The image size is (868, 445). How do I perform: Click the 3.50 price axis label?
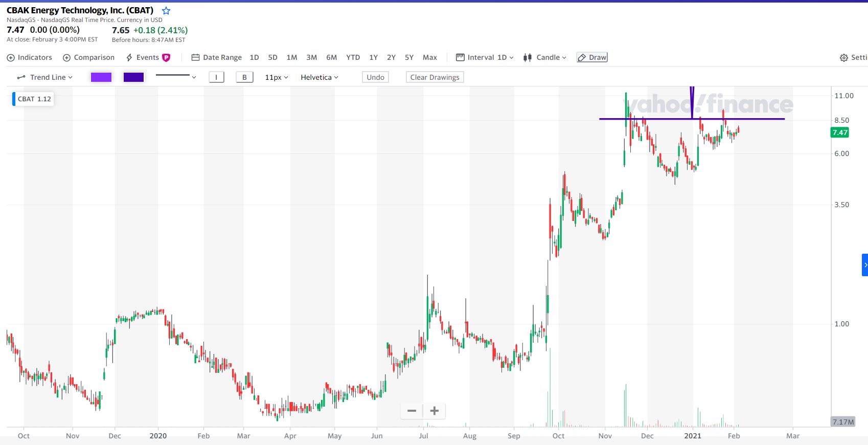coord(842,205)
